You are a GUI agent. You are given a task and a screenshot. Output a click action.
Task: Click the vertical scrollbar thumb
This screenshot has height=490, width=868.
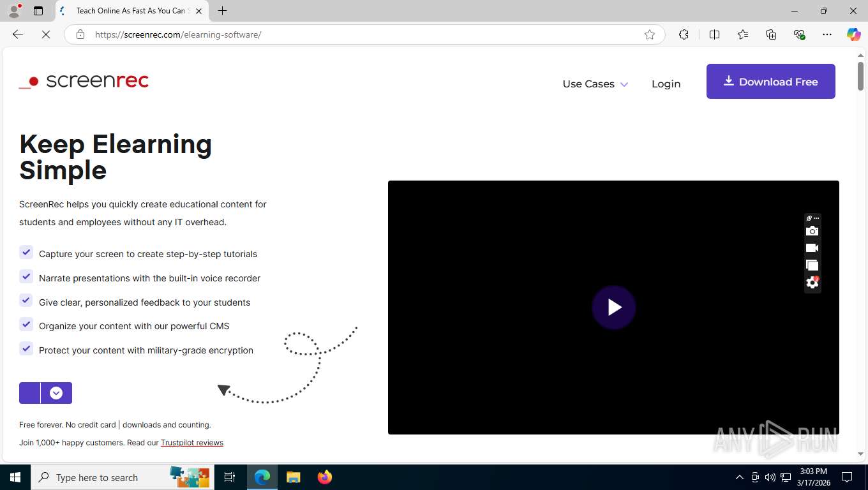point(860,77)
